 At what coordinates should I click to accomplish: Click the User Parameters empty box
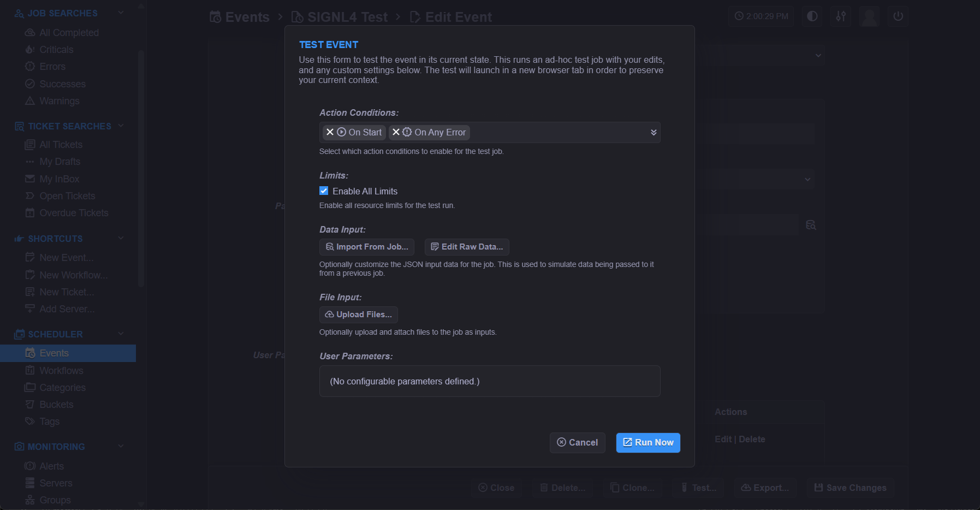(x=490, y=381)
